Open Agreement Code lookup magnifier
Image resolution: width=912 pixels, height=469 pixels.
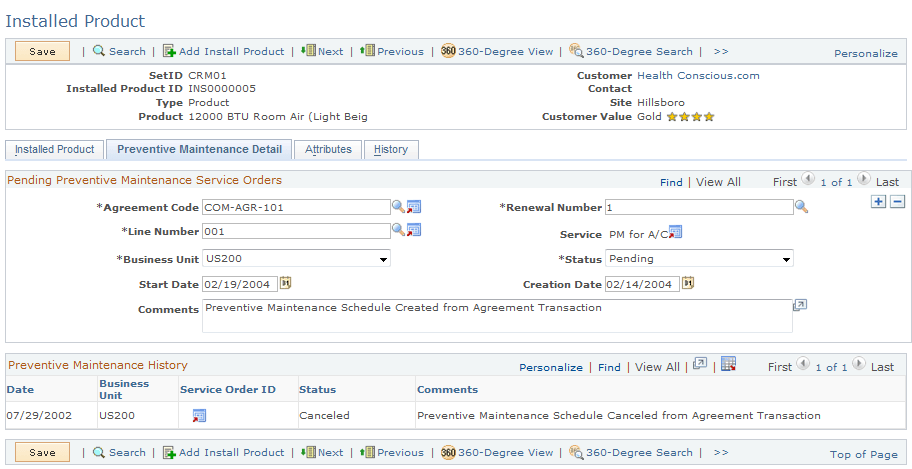(398, 206)
